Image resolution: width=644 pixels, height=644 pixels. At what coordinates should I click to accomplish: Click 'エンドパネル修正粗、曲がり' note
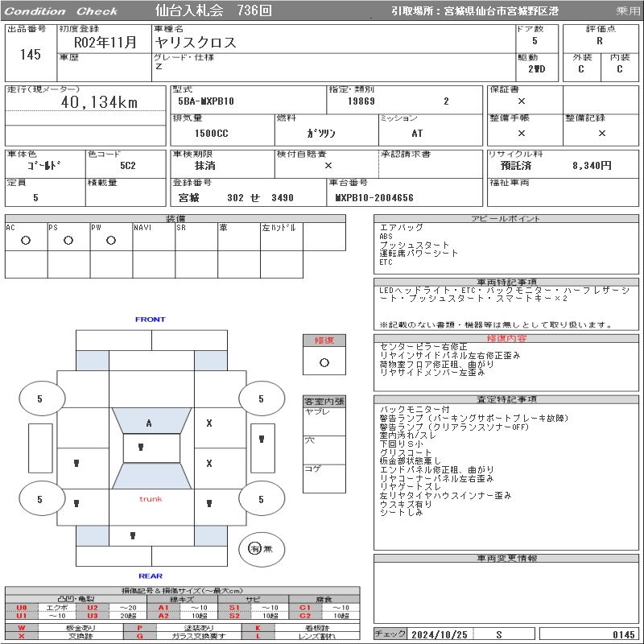437,470
